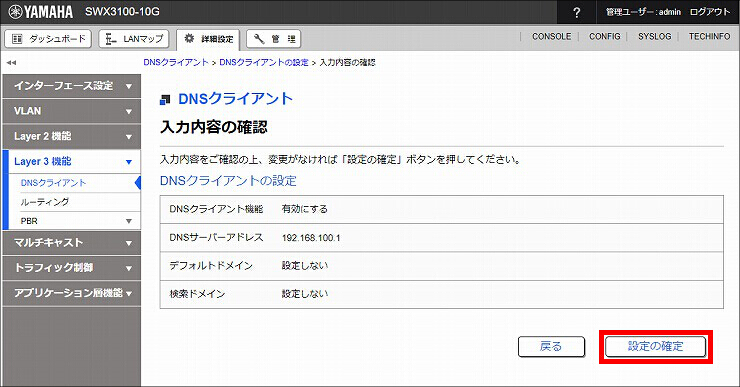The height and width of the screenshot is (387, 740).
Task: Click the 設定の確定 button
Action: tap(656, 346)
